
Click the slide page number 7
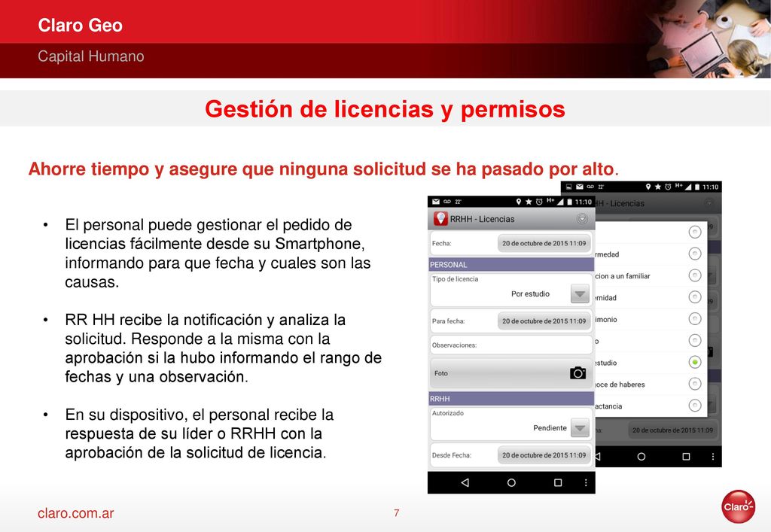(396, 513)
